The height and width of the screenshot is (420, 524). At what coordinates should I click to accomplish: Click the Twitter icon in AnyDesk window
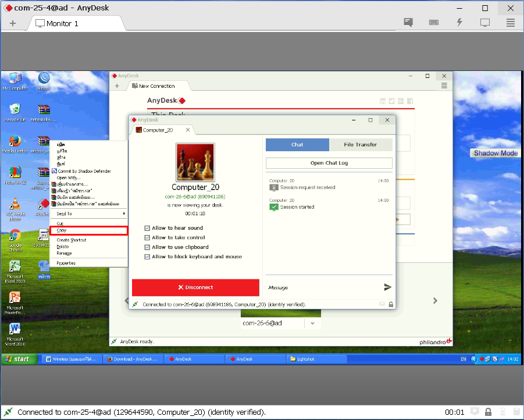tap(391, 101)
